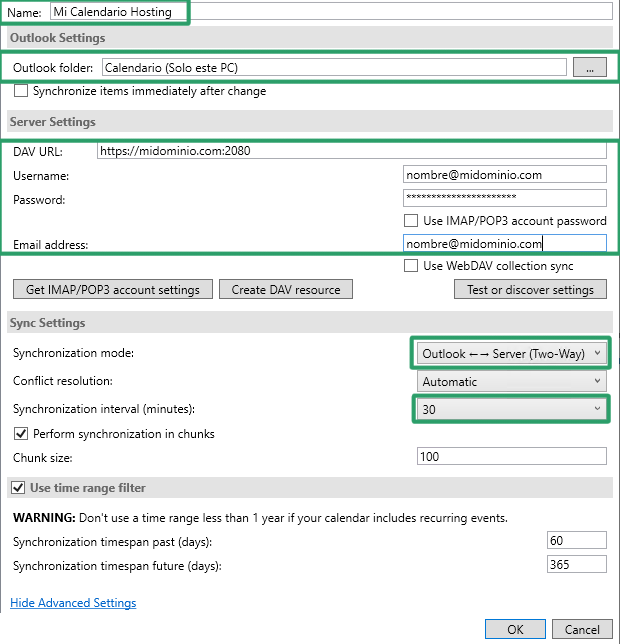620x644 pixels.
Task: Confirm with the OK button
Action: (x=515, y=630)
